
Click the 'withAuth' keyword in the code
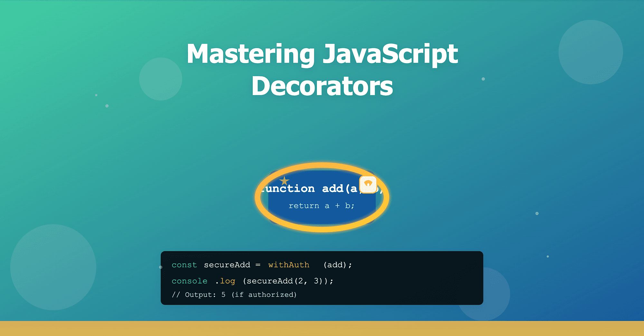[x=289, y=265]
